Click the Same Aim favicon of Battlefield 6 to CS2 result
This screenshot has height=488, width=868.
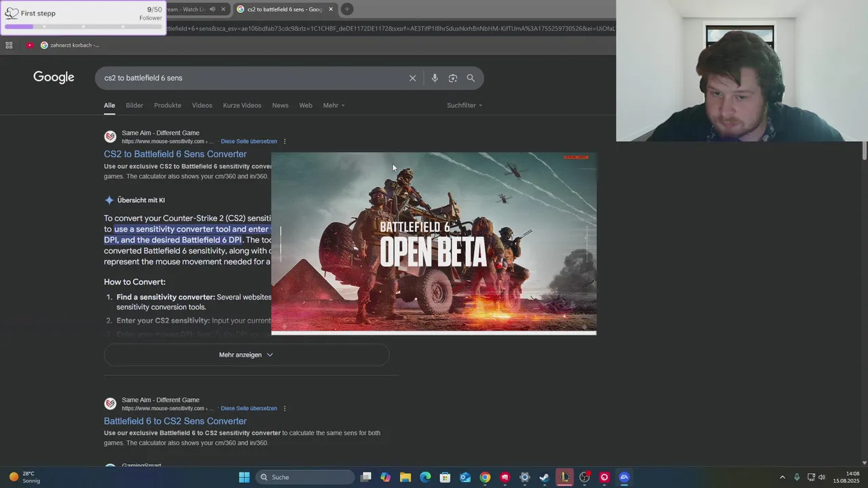click(x=110, y=404)
